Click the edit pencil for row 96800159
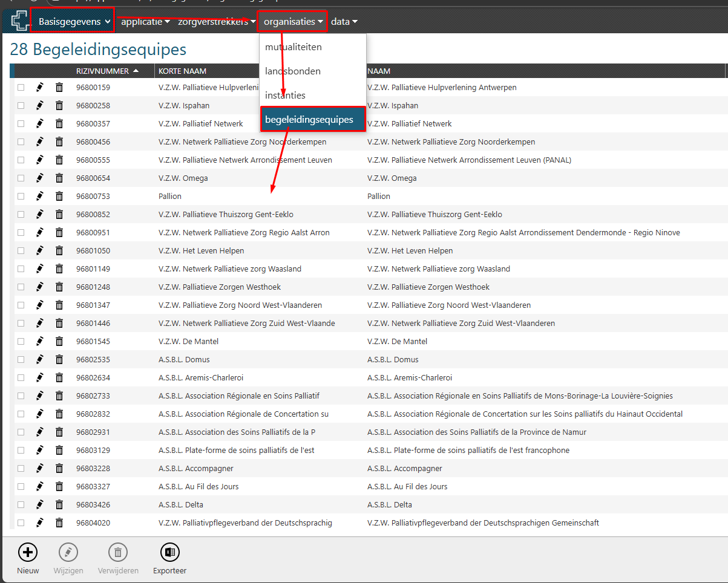This screenshot has height=583, width=728. (40, 88)
